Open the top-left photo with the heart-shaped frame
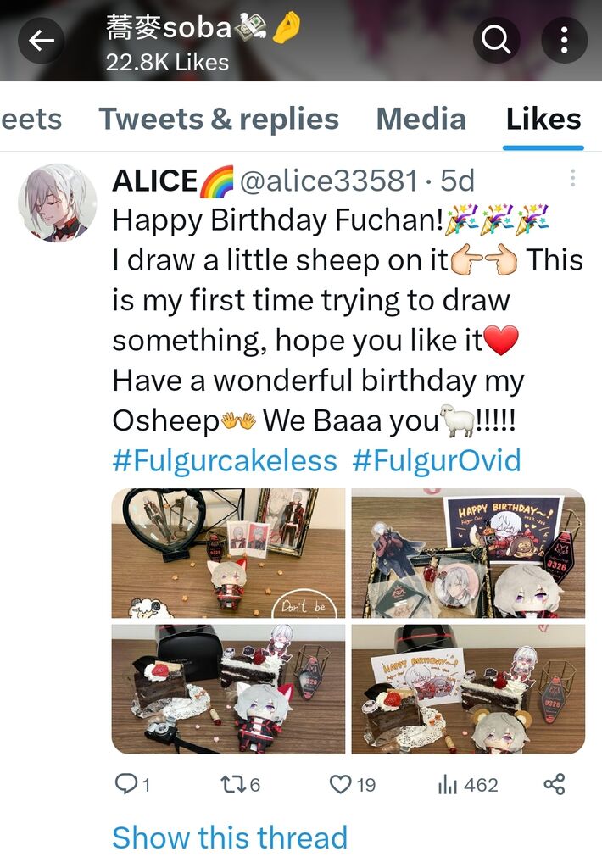Screen dimensions: 602x868 [228, 553]
